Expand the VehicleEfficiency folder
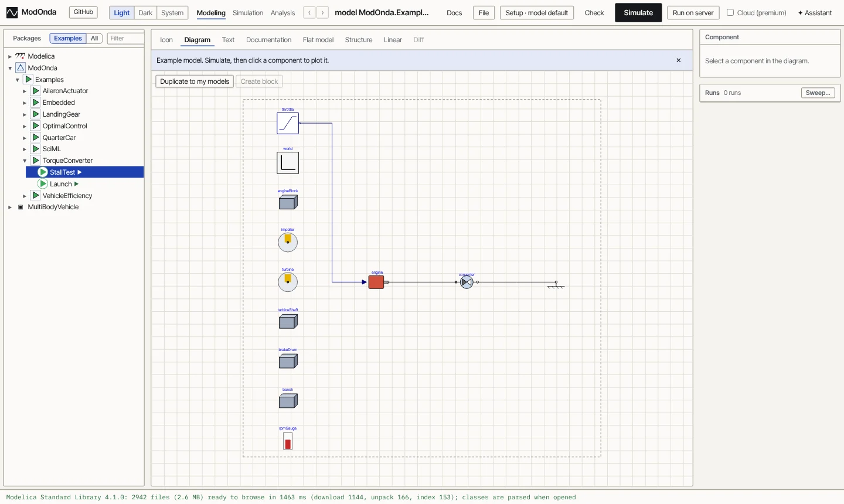This screenshot has width=844, height=504. [x=25, y=196]
